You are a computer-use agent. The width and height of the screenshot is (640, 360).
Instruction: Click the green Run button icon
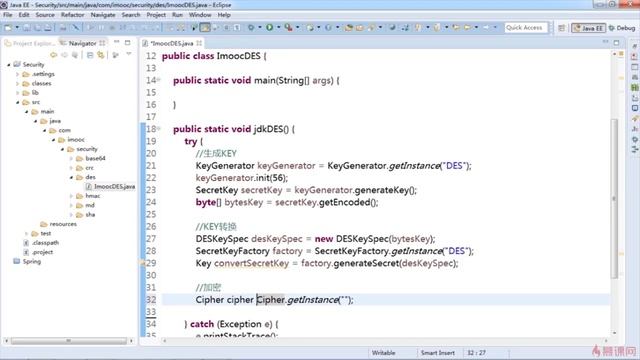[269, 27]
